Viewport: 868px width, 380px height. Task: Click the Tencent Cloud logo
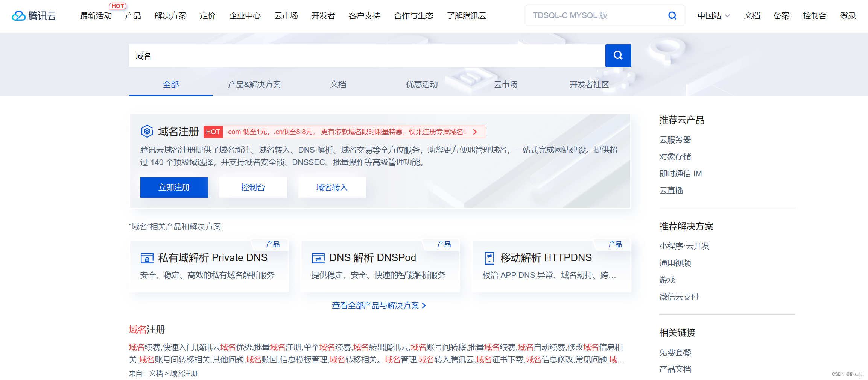coord(34,16)
